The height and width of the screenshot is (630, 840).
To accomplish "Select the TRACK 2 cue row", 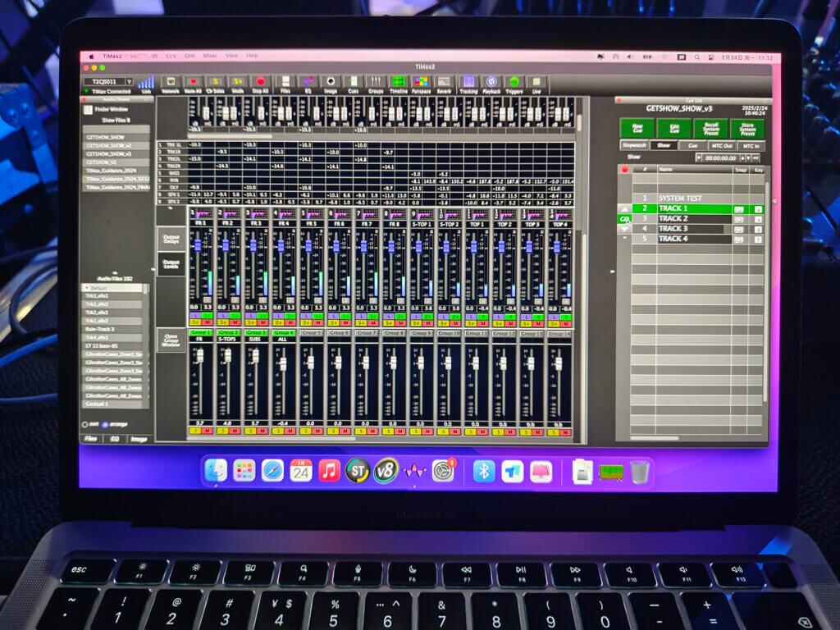I will pyautogui.click(x=697, y=218).
